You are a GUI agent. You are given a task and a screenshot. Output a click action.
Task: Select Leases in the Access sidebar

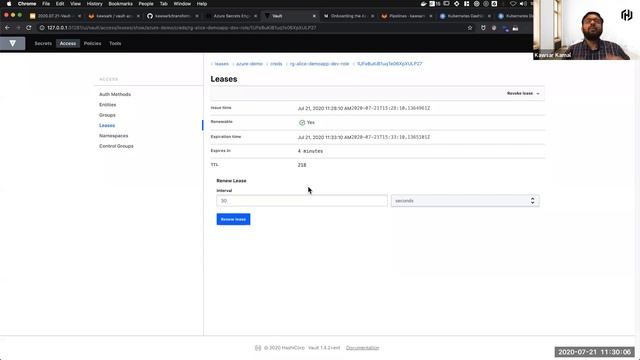click(107, 125)
